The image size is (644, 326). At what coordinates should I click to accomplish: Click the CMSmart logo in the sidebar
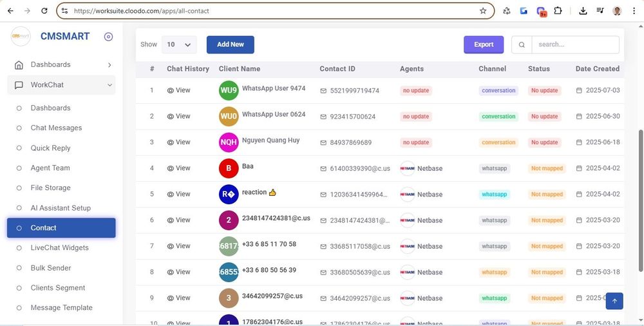tap(21, 37)
